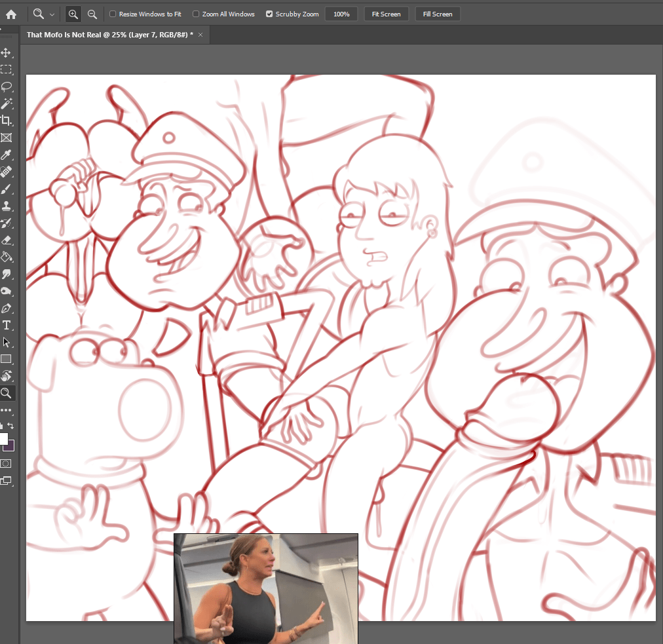Choose the Pen tool
Screen dimensions: 663x644
coord(7,308)
